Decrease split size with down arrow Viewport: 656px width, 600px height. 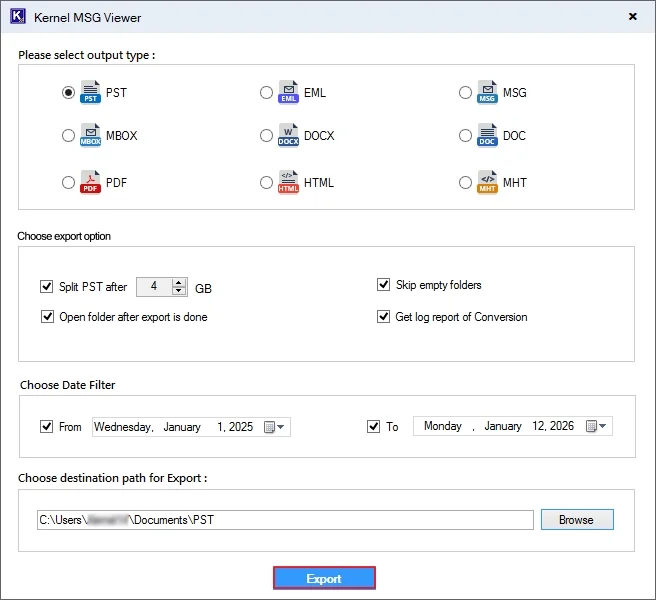(x=179, y=291)
